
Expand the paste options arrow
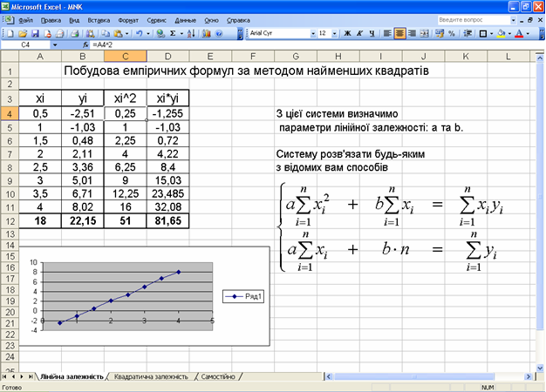(x=126, y=33)
